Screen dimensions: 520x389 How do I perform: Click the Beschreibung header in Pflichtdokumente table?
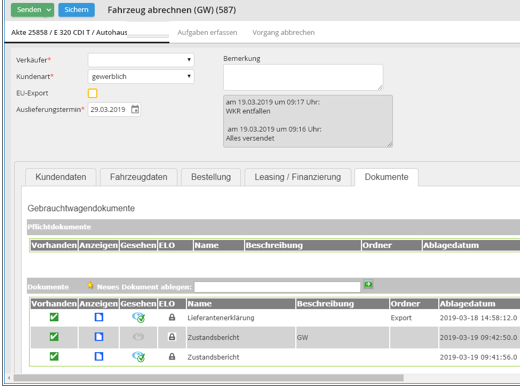[303, 245]
